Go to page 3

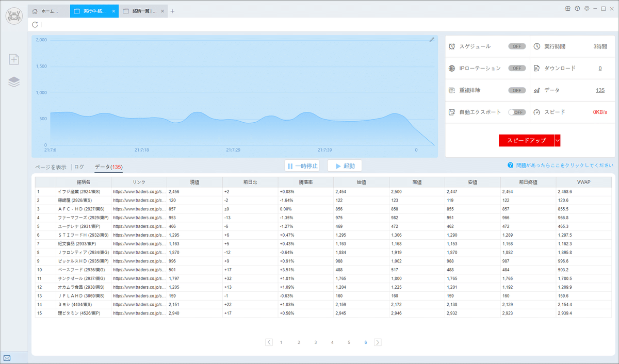coord(316,342)
